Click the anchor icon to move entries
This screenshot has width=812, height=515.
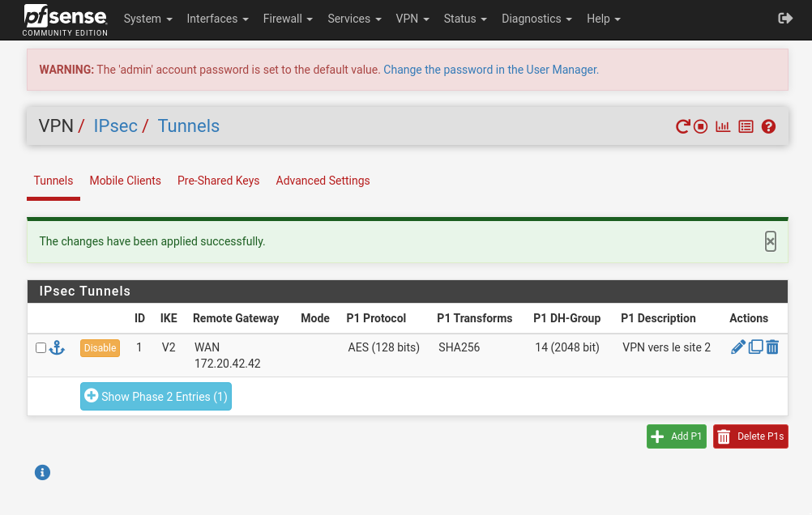click(x=57, y=347)
